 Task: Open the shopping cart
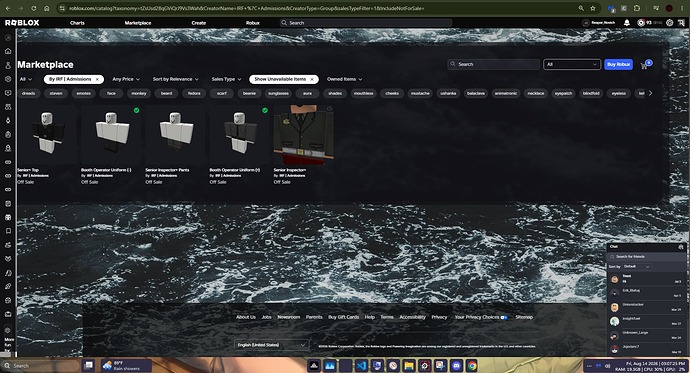645,66
